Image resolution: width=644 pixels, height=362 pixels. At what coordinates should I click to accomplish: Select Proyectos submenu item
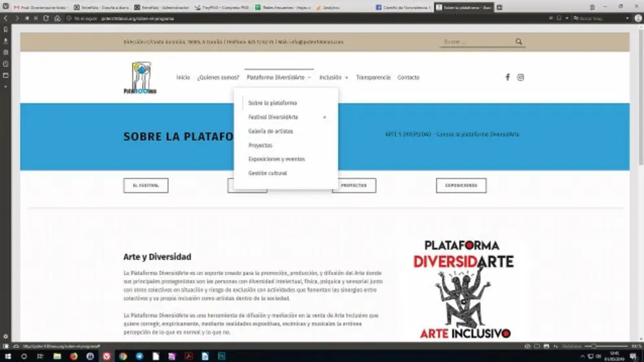[x=260, y=145]
